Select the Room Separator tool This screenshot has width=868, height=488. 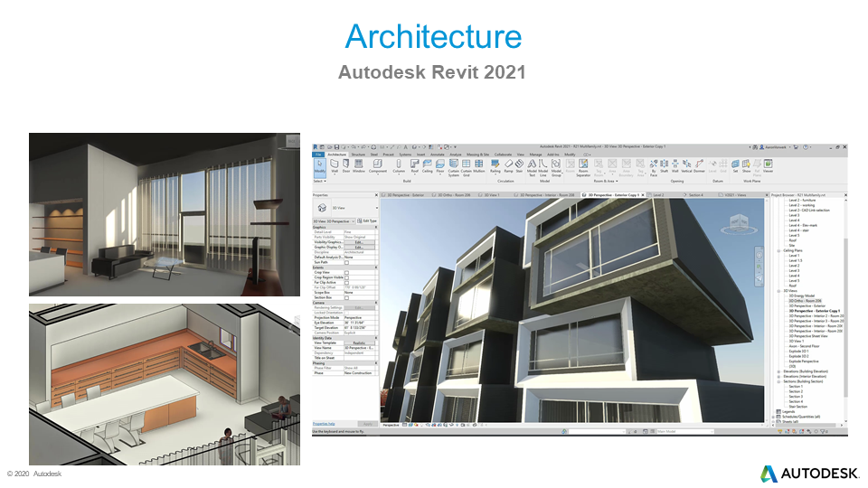(x=583, y=168)
